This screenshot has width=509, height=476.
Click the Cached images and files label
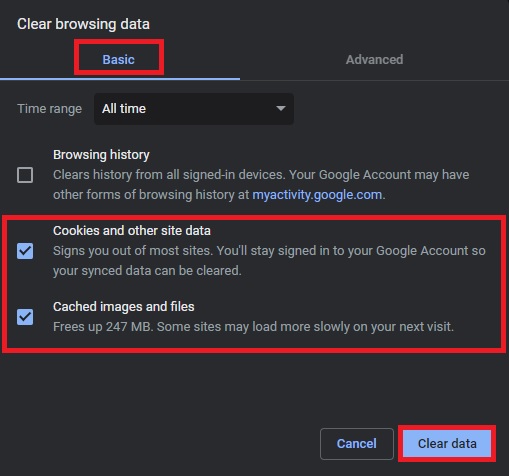(x=124, y=307)
